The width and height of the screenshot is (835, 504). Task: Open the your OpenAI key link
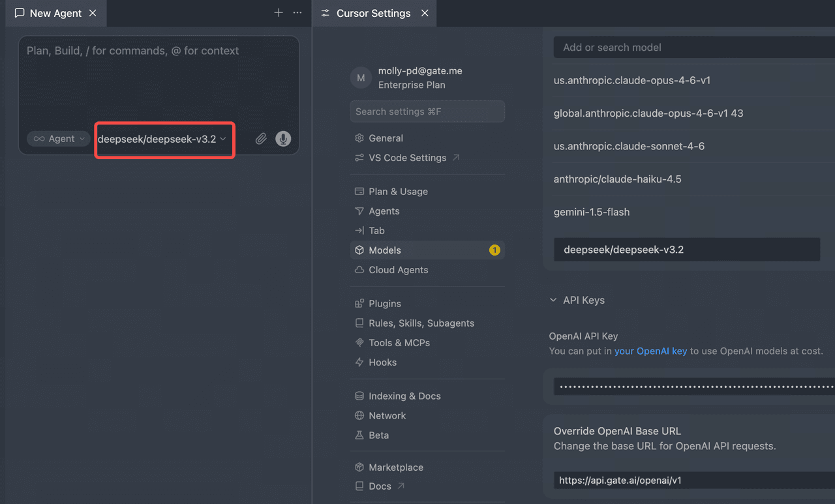point(650,351)
